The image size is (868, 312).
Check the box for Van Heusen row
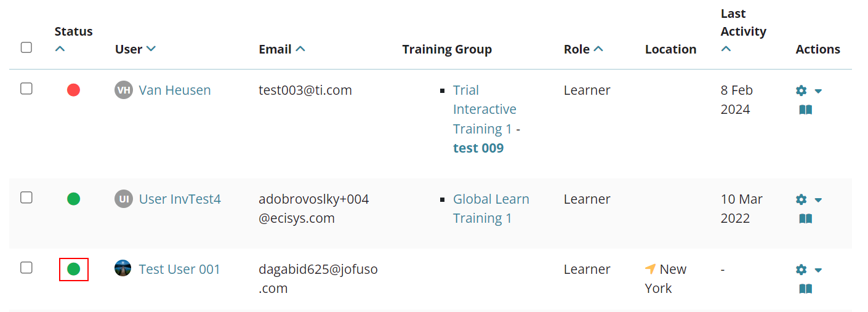click(26, 89)
